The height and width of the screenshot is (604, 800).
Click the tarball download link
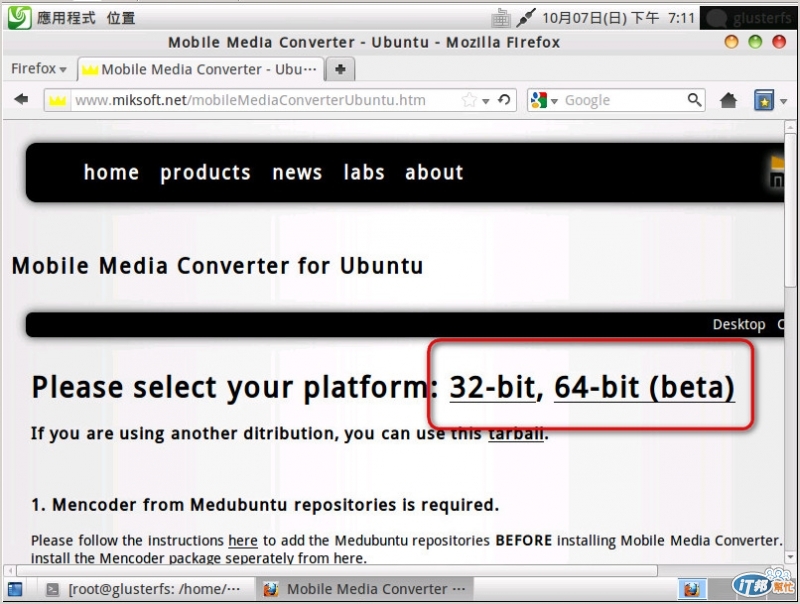pyautogui.click(x=516, y=434)
